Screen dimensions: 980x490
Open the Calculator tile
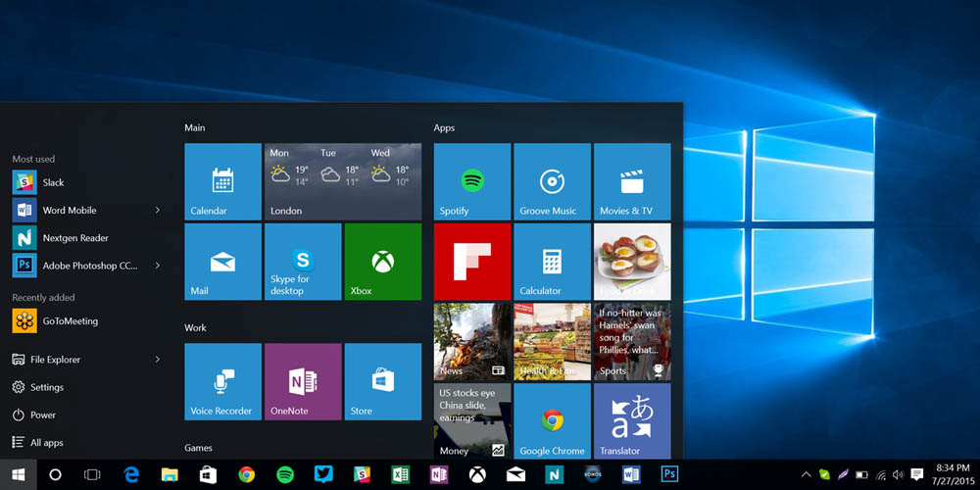[x=552, y=262]
